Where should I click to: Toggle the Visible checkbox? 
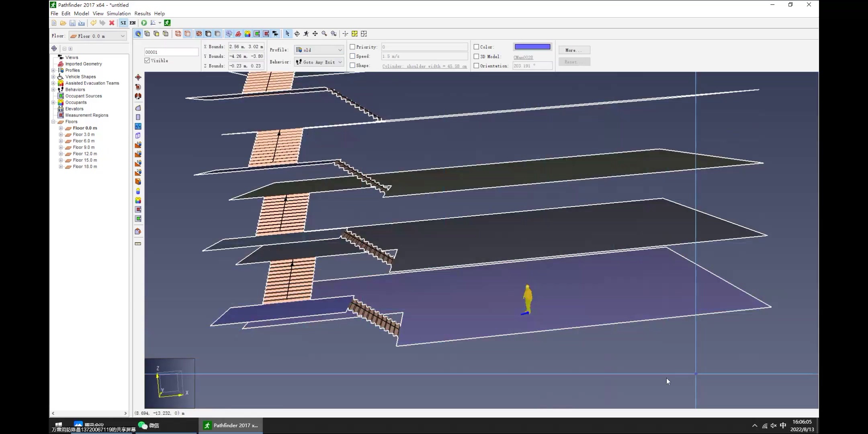(147, 61)
